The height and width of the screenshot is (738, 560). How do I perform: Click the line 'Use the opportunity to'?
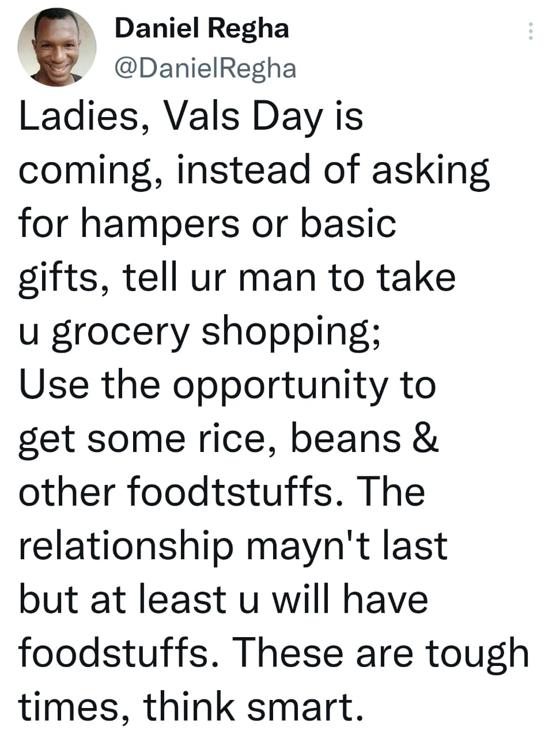(x=227, y=385)
